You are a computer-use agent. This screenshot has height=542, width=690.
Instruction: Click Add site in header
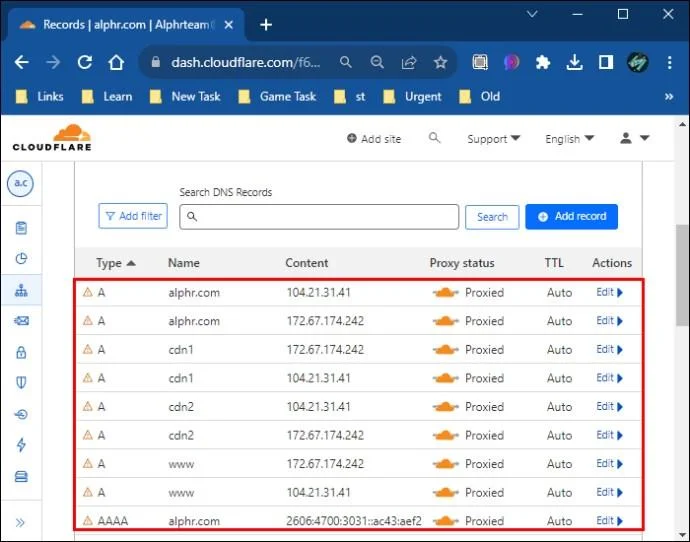tap(374, 139)
